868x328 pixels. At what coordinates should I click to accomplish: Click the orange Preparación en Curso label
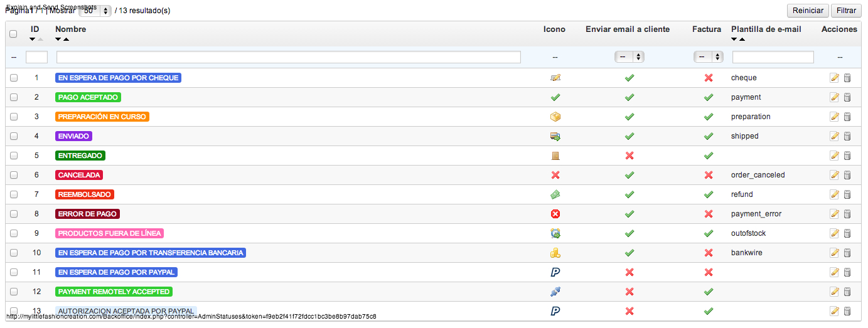(103, 117)
